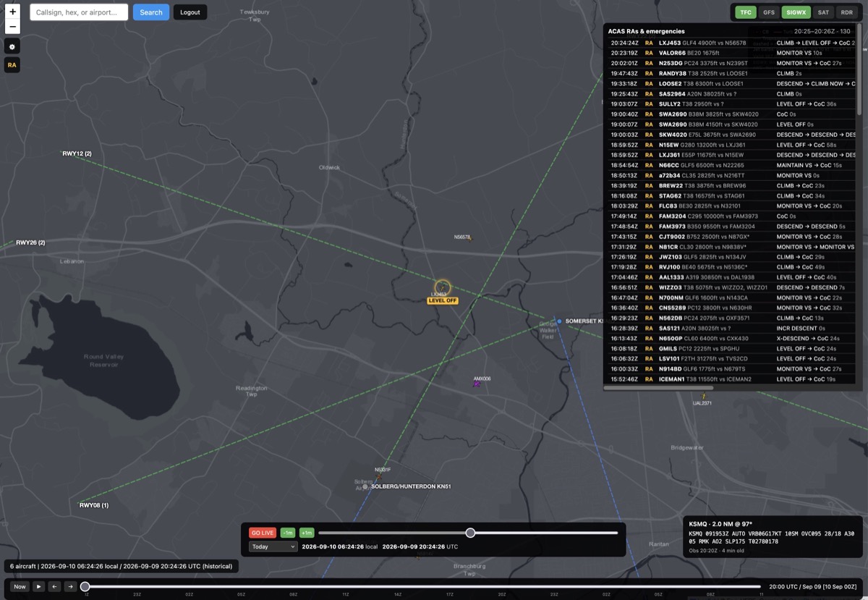Toggle the TFC layer
This screenshot has height=600, width=868.
point(746,12)
